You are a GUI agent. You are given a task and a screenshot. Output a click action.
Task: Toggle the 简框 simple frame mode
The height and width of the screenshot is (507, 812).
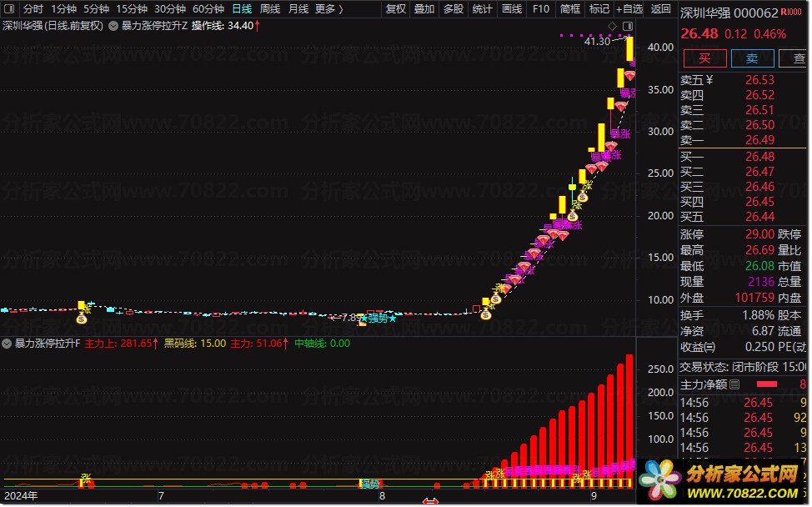570,9
